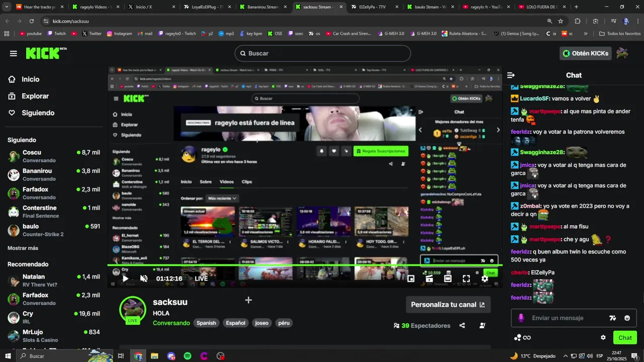Open Personaliza tu canal
The width and height of the screenshot is (644, 362).
448,304
